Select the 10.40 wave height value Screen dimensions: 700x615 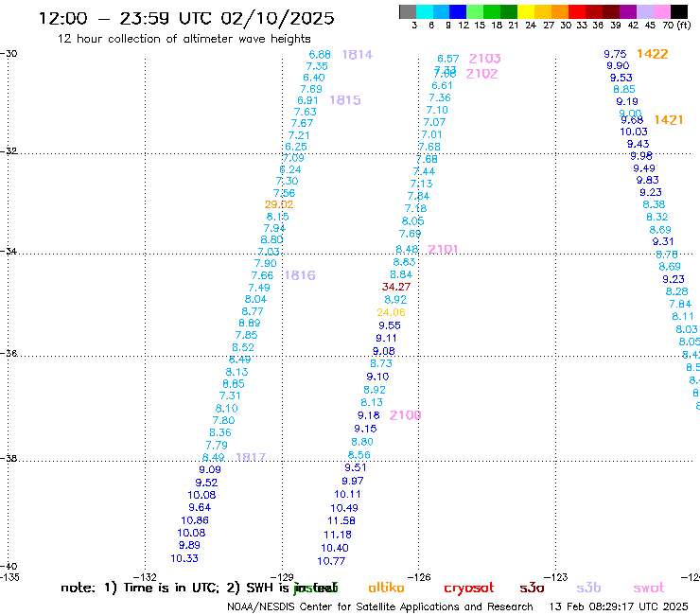[335, 548]
